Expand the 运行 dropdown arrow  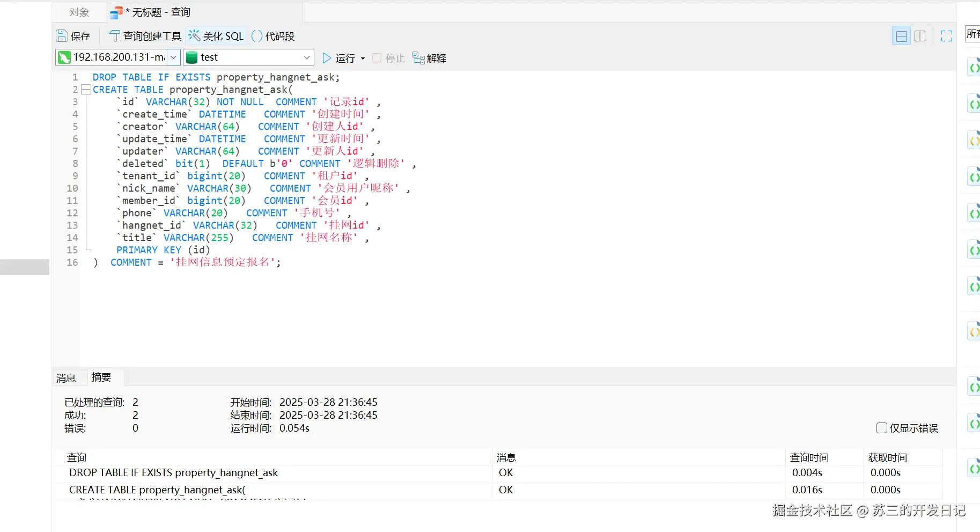coord(363,59)
